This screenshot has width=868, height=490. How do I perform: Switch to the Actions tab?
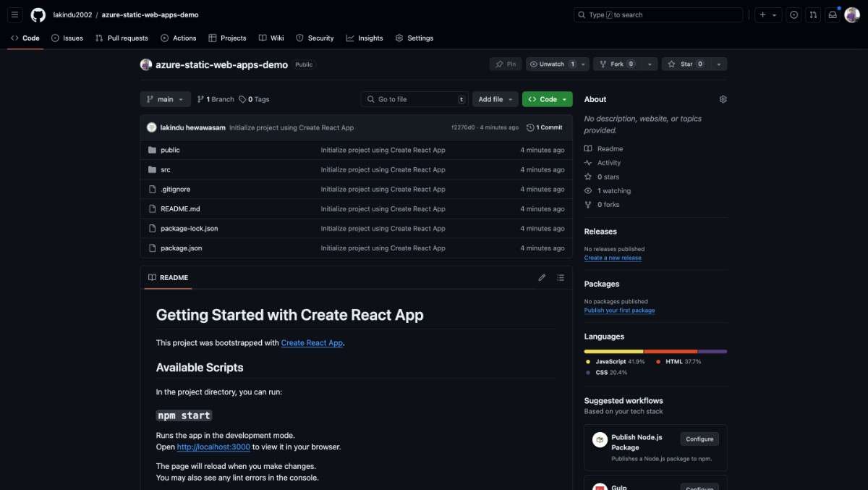[179, 38]
